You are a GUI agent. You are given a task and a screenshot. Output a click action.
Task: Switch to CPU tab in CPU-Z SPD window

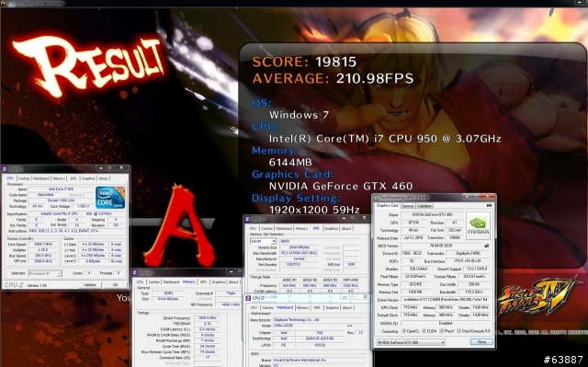pyautogui.click(x=254, y=228)
